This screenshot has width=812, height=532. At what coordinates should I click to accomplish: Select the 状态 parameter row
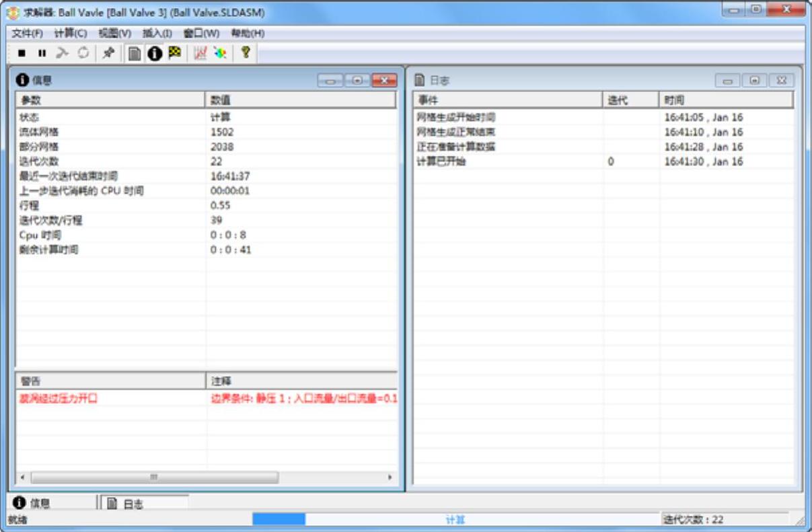tap(206, 117)
